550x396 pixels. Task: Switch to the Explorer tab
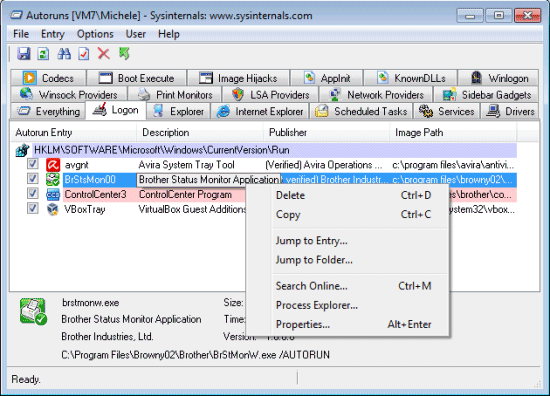tap(179, 112)
